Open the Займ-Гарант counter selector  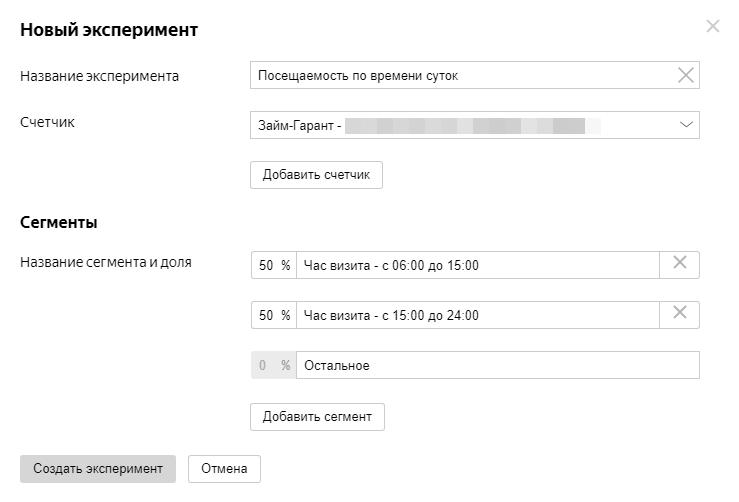[460, 125]
